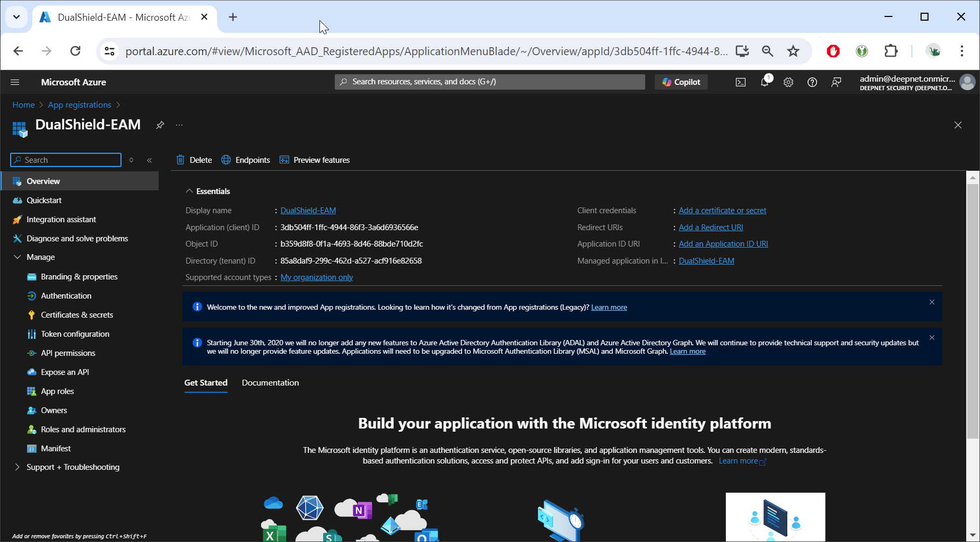Open the feedback icon in header
Viewport: 980px width, 542px height.
[836, 82]
